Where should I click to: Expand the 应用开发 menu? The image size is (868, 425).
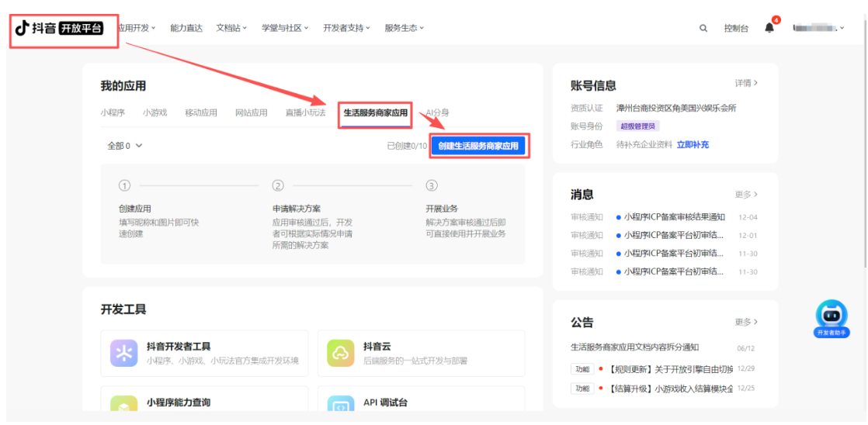click(x=137, y=28)
